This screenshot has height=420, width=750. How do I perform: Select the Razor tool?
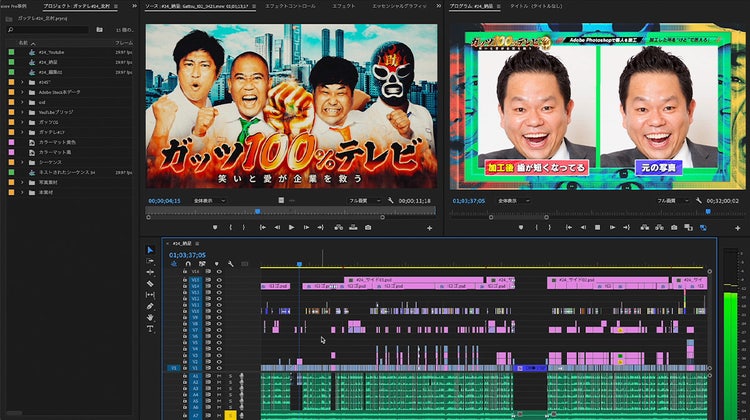(150, 284)
